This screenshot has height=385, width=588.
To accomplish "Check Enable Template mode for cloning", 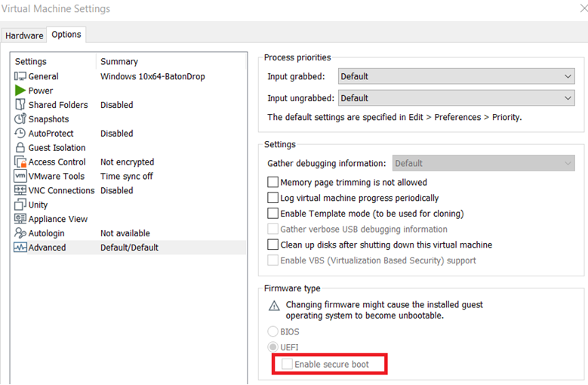I will (272, 214).
